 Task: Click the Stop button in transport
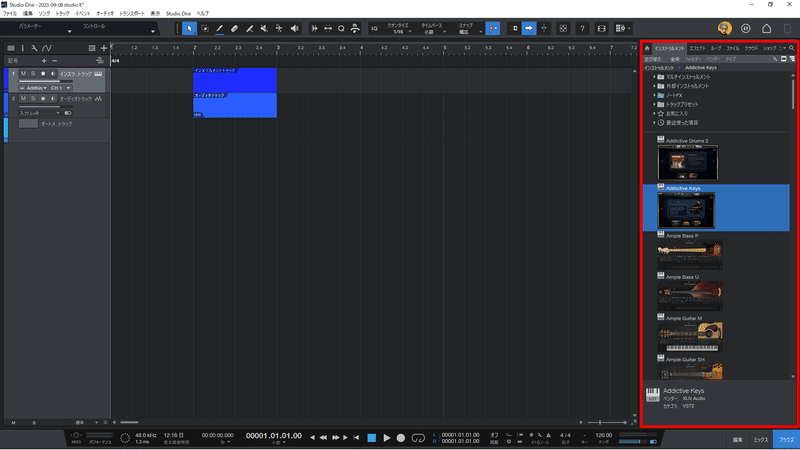click(371, 438)
